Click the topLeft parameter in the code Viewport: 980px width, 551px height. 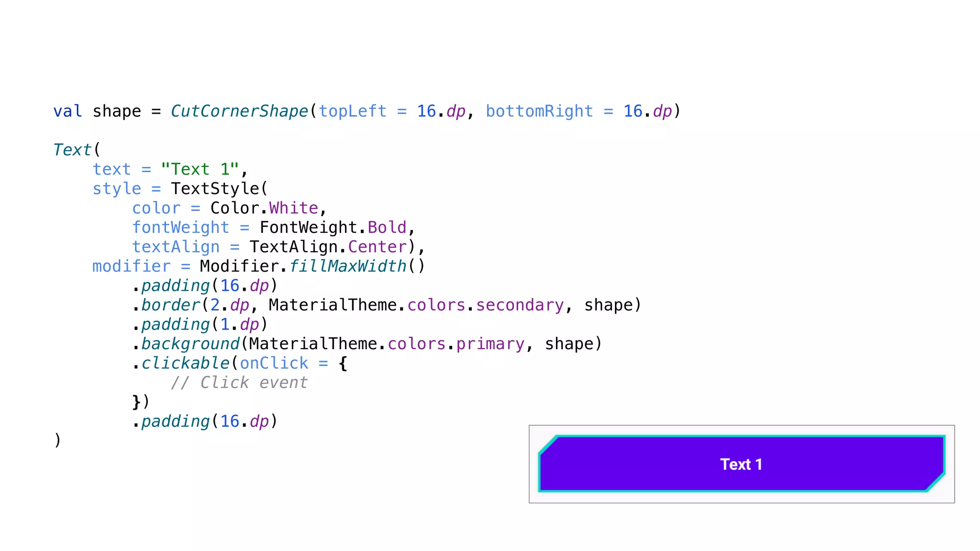[352, 111]
